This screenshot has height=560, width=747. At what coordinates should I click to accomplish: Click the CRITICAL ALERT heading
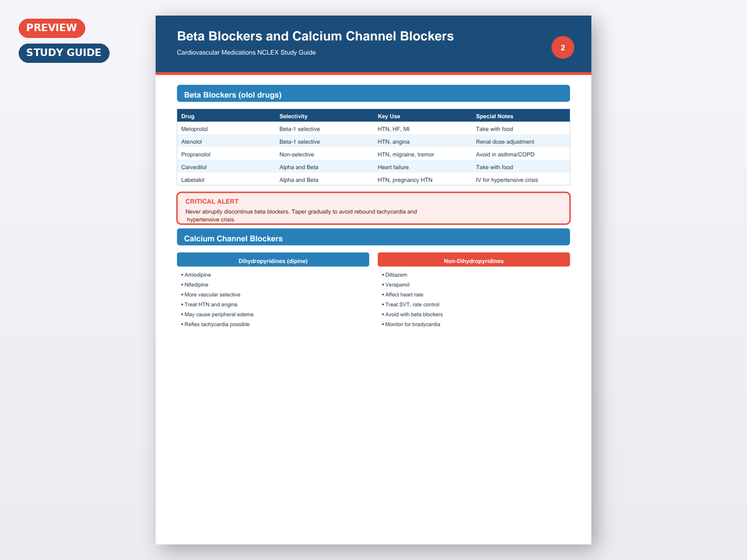(x=212, y=202)
